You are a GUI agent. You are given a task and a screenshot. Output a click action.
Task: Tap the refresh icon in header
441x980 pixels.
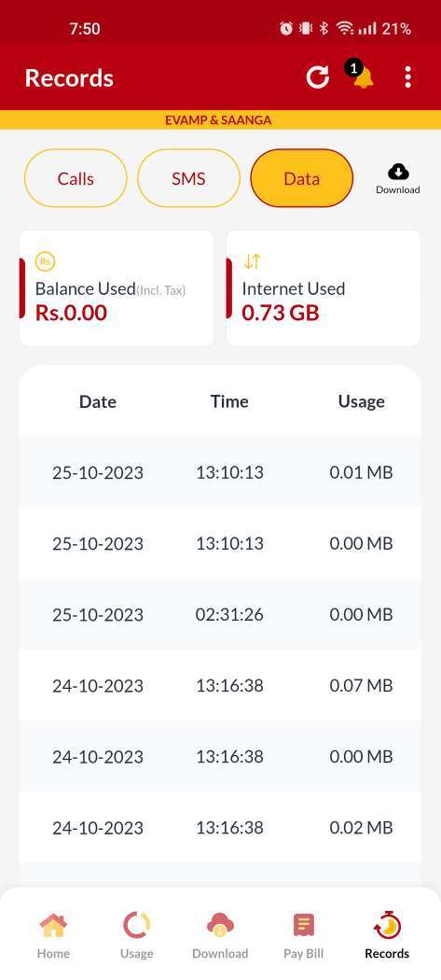317,77
